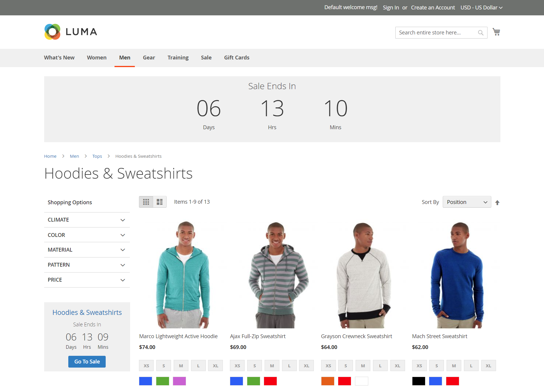The width and height of the screenshot is (544, 392).
Task: Expand the Climate filter
Action: 87,220
